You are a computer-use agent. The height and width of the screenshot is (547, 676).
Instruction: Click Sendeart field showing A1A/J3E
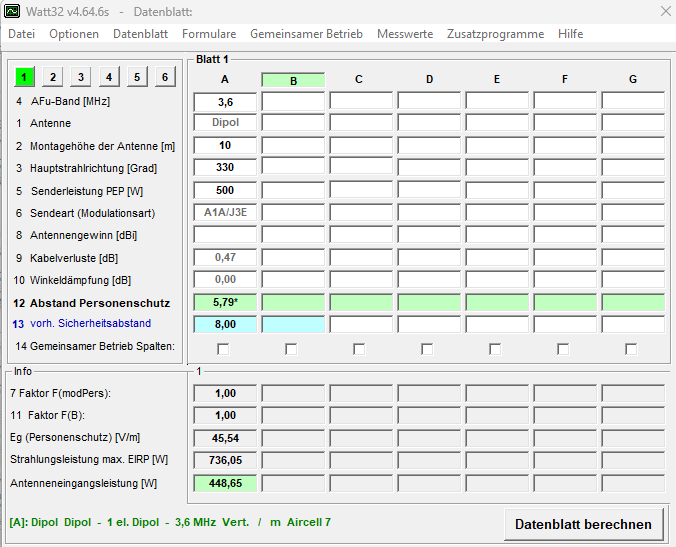[x=225, y=212]
